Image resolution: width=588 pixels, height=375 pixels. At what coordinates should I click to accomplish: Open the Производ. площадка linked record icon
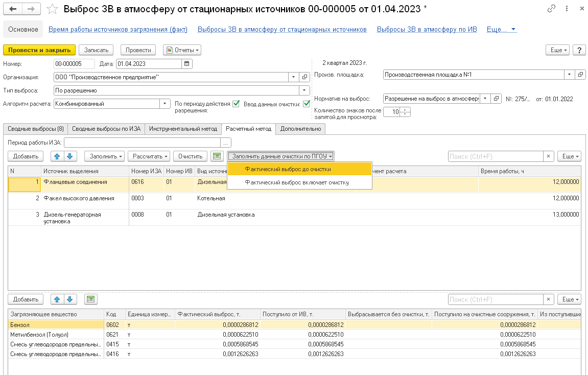point(580,75)
